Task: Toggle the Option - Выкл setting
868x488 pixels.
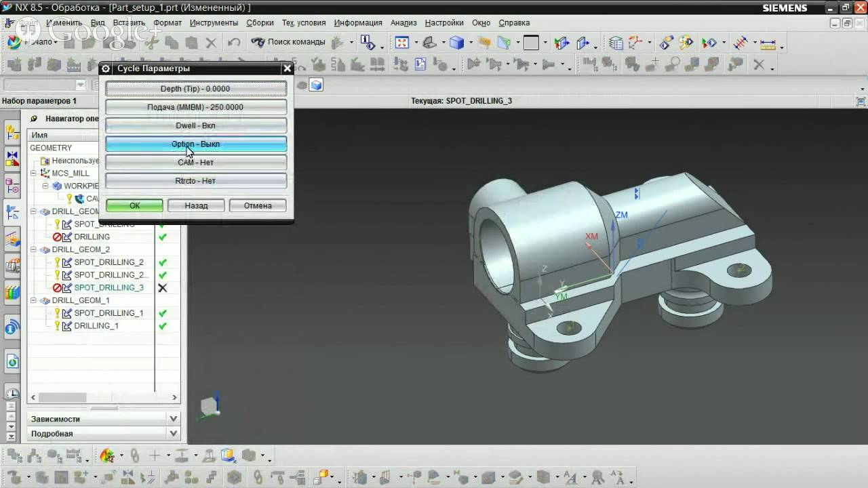Action: click(195, 144)
